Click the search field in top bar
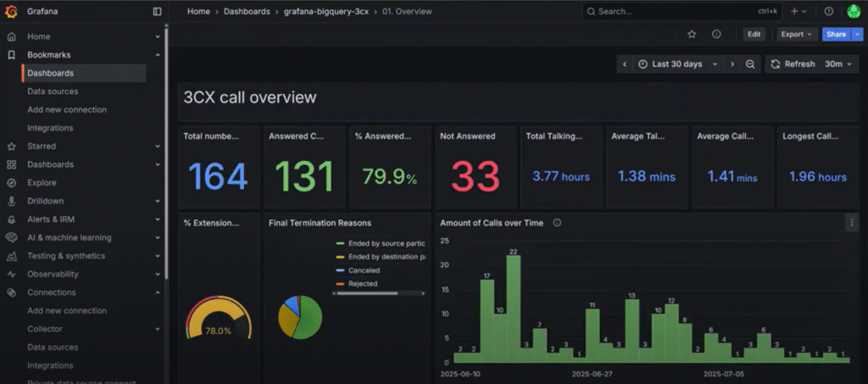868x384 pixels. [x=682, y=11]
